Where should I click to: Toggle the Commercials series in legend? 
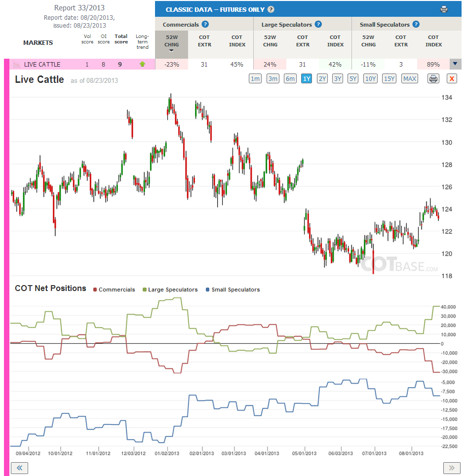(114, 290)
